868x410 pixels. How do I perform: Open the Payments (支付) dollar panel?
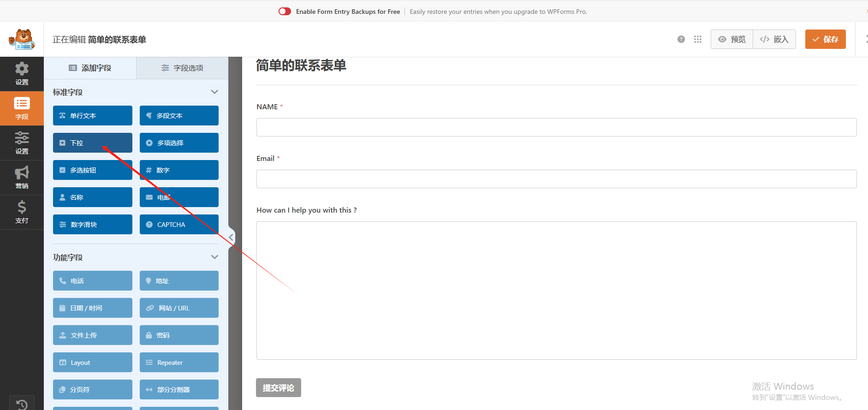tap(22, 212)
